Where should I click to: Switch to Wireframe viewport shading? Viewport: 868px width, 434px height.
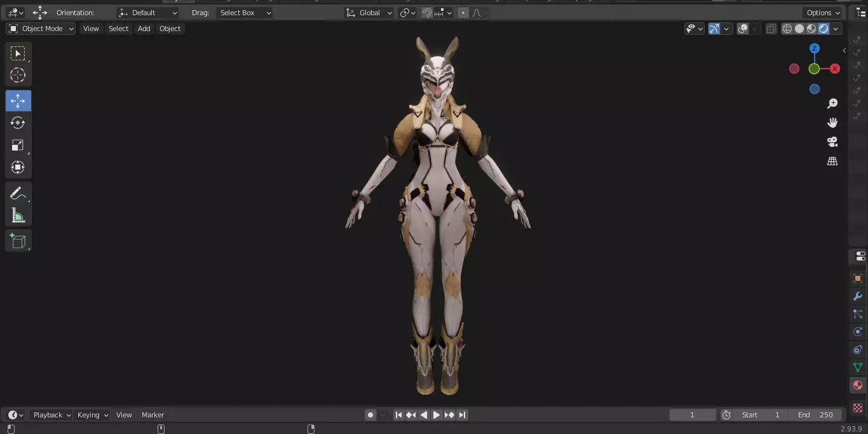click(x=787, y=29)
